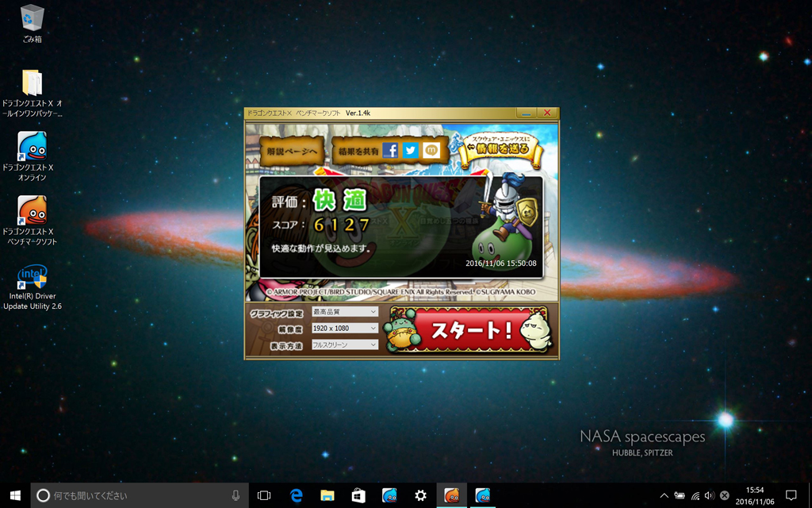Click スクウェア・エニックスに情報を送る scroll button
The width and height of the screenshot is (812, 508).
click(x=500, y=150)
